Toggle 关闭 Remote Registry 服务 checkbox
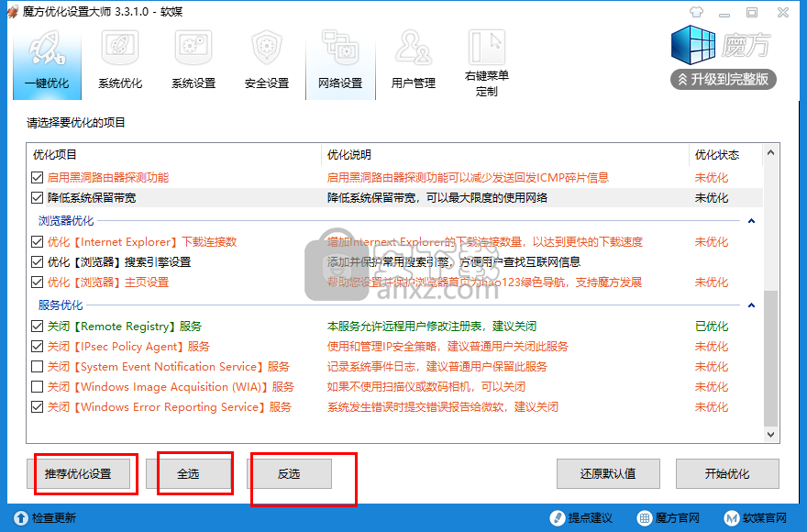Viewport: 807px width, 532px height. click(37, 327)
